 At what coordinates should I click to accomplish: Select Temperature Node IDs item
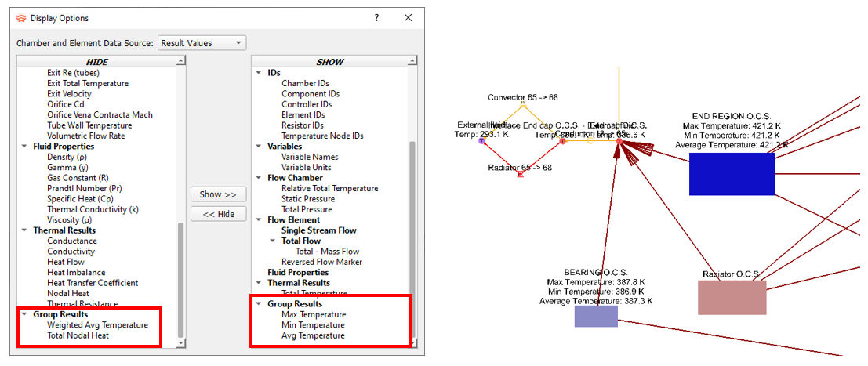pos(323,136)
